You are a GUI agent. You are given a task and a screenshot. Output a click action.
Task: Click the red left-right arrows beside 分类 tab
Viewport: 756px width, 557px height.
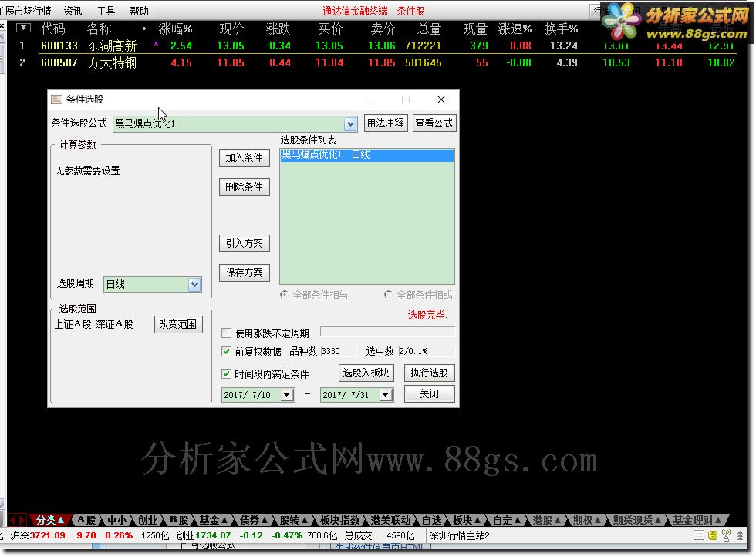[x=18, y=520]
